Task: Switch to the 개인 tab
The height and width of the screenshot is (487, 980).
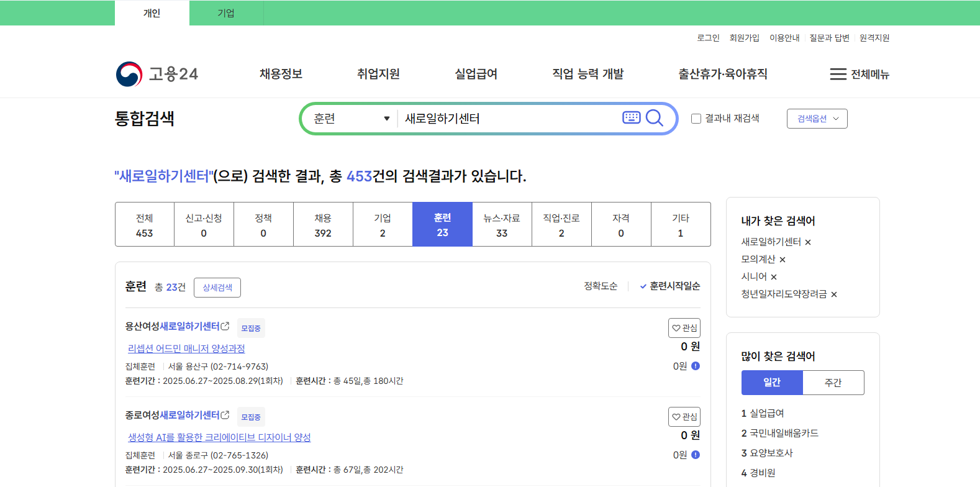Action: 152,13
